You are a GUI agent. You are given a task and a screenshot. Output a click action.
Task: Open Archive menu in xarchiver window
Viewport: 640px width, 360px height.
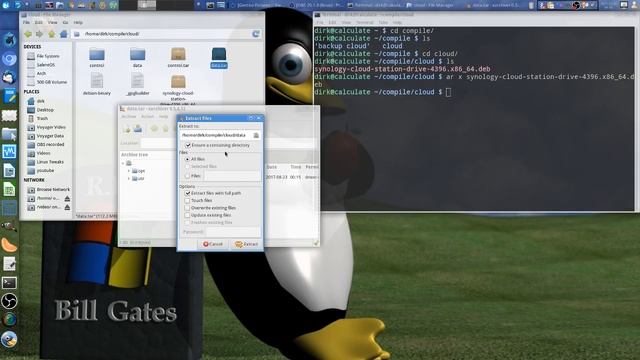(129, 117)
